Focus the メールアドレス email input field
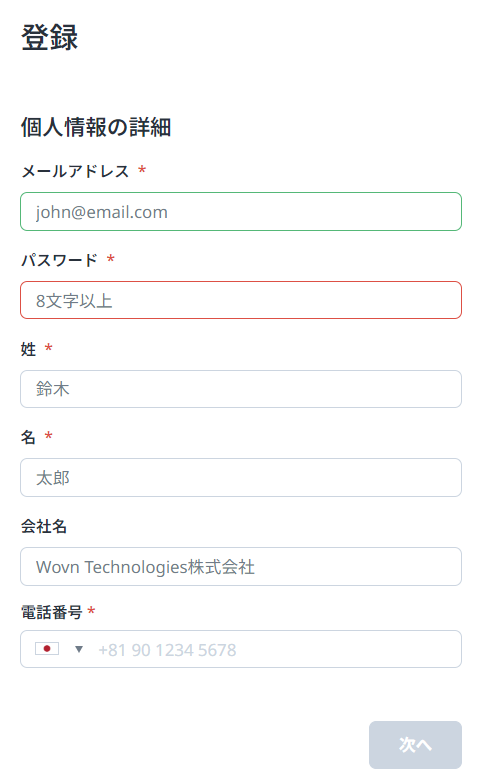 click(x=241, y=211)
